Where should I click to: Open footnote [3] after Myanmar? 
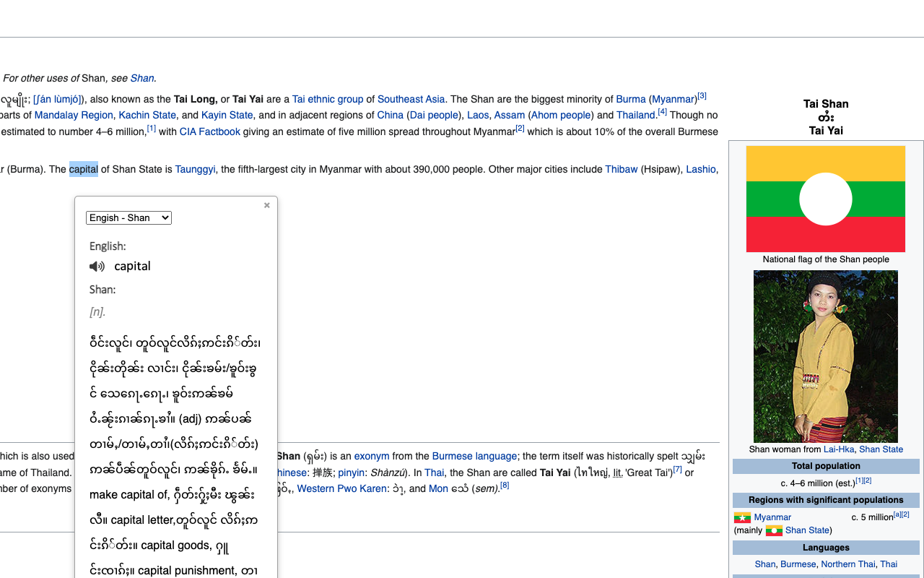[x=702, y=95]
